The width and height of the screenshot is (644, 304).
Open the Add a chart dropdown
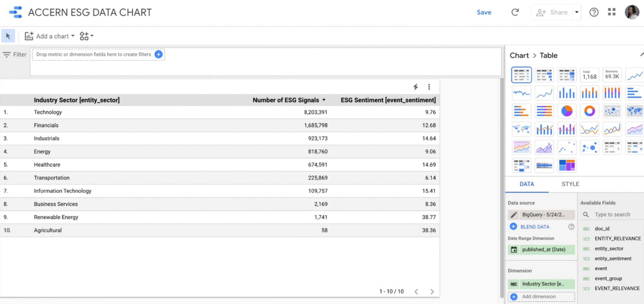pos(50,36)
